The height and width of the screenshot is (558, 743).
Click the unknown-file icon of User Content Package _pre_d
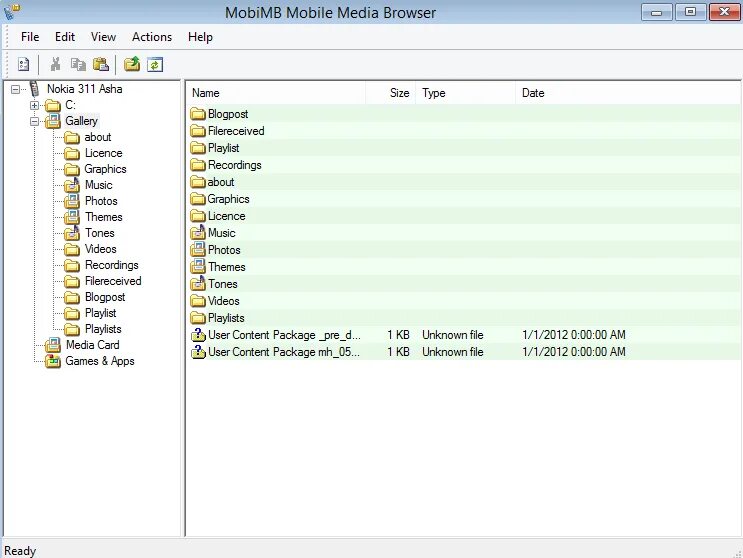tap(198, 335)
